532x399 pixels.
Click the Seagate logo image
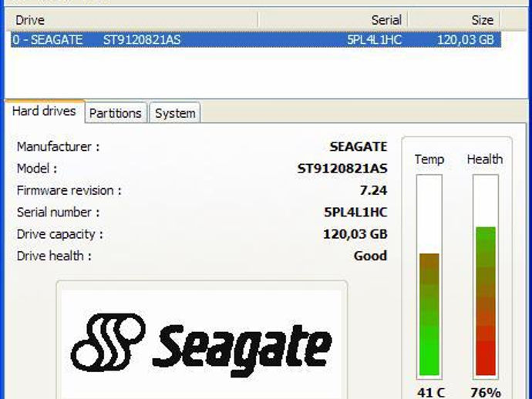pos(201,344)
